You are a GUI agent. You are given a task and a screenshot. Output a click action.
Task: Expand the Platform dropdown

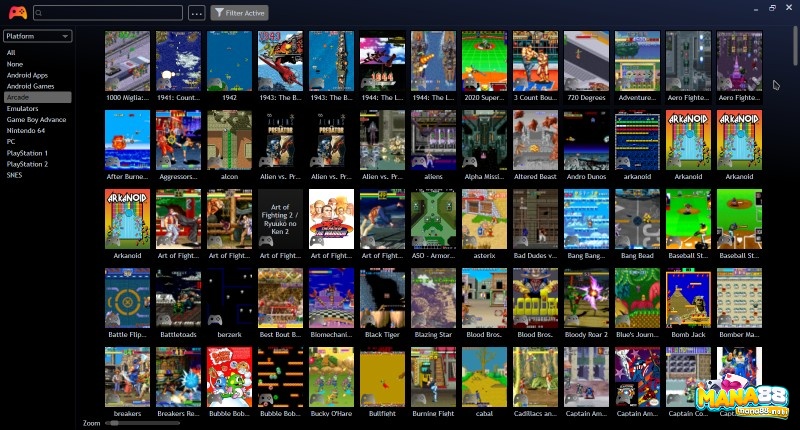(x=38, y=36)
